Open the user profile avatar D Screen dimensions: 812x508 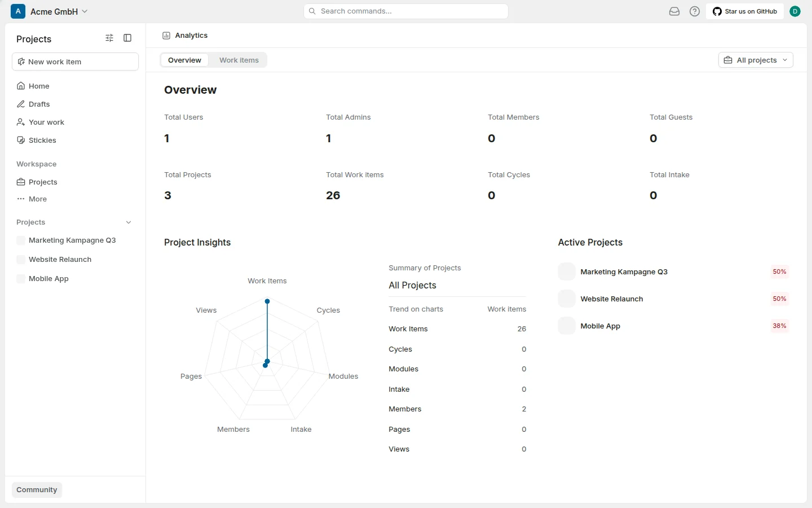pyautogui.click(x=795, y=11)
